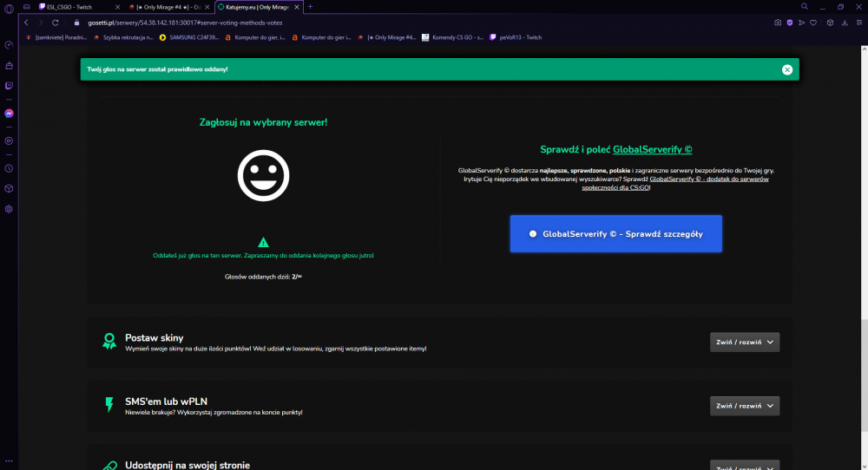
Task: Open My Flow send icon
Action: (801, 23)
